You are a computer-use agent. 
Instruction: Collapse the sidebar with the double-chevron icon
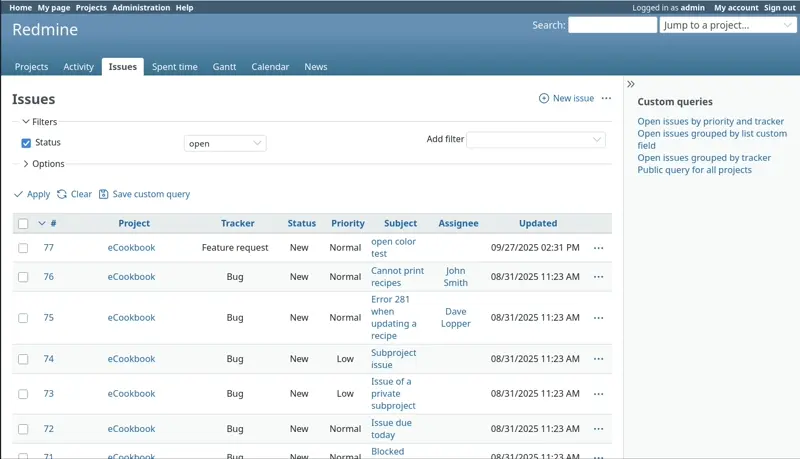point(631,85)
